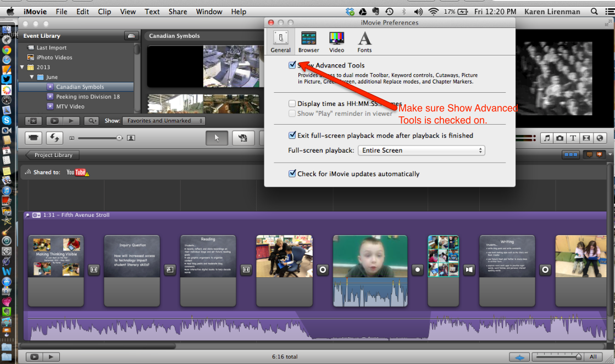Go back to Project Library

[53, 155]
